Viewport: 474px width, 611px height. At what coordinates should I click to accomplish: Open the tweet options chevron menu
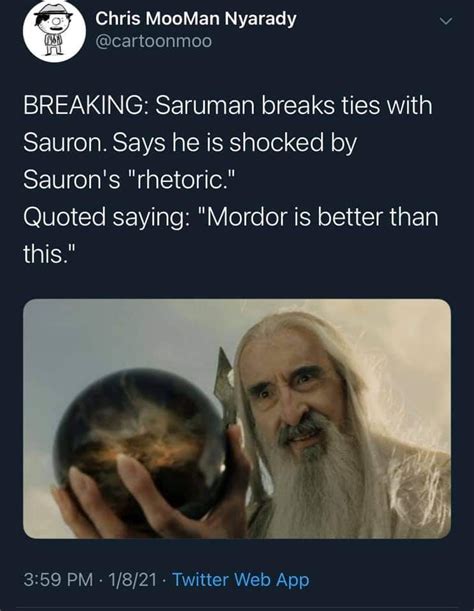[x=446, y=21]
